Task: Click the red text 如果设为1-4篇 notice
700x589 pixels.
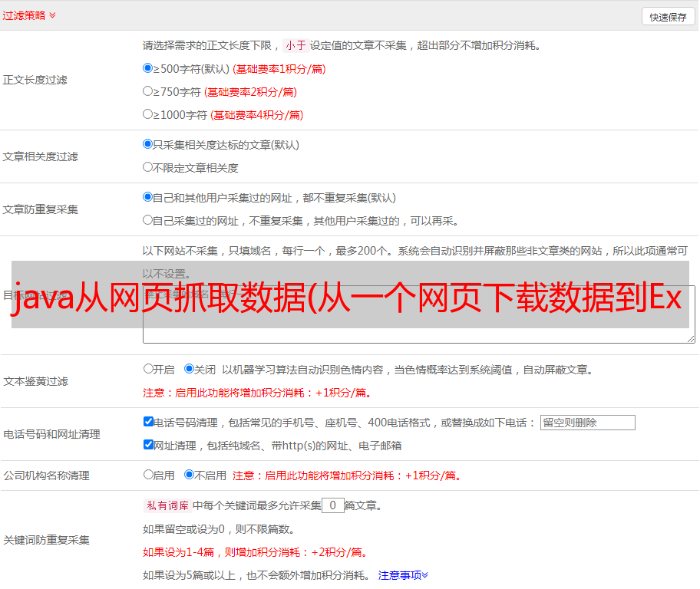Action: (256, 552)
